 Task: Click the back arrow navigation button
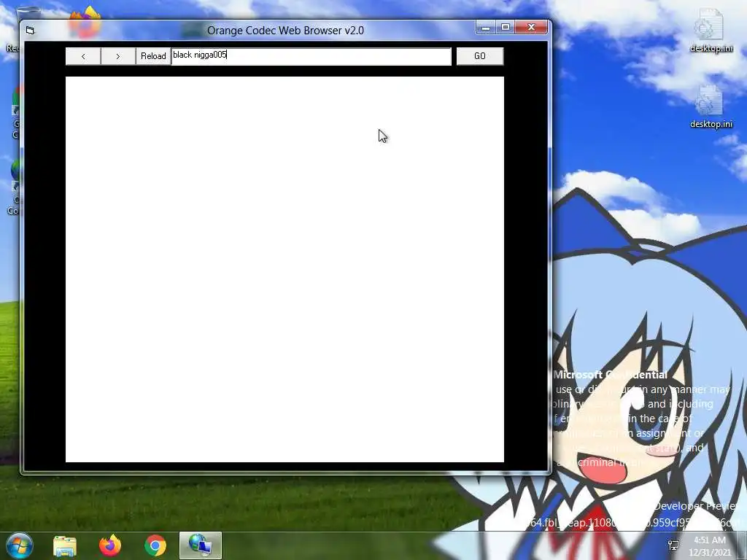pos(83,56)
